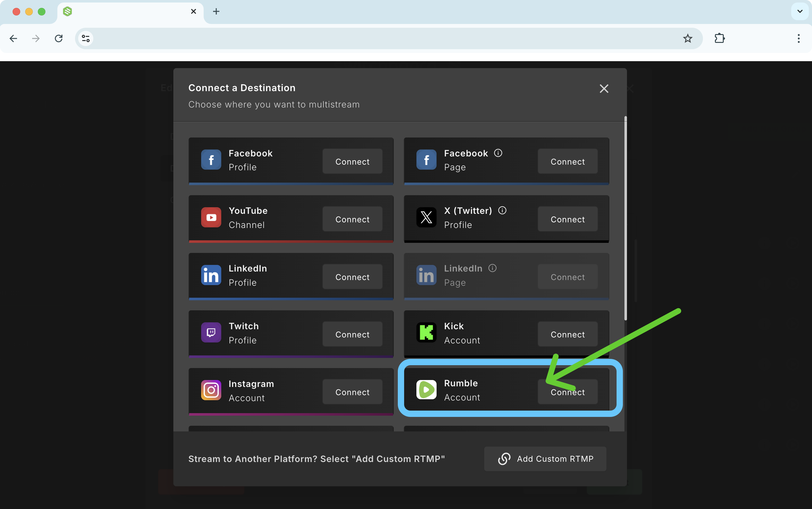The height and width of the screenshot is (509, 812).
Task: Click the Facebook Profile logo icon
Action: pyautogui.click(x=211, y=160)
